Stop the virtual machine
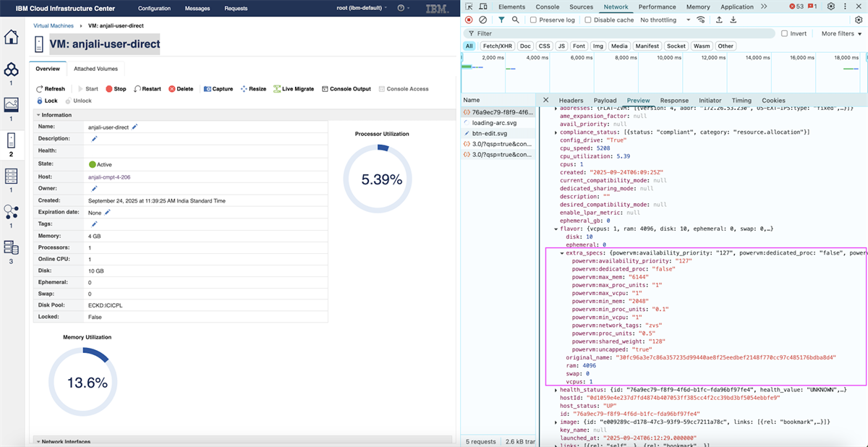The height and width of the screenshot is (447, 868). click(116, 89)
